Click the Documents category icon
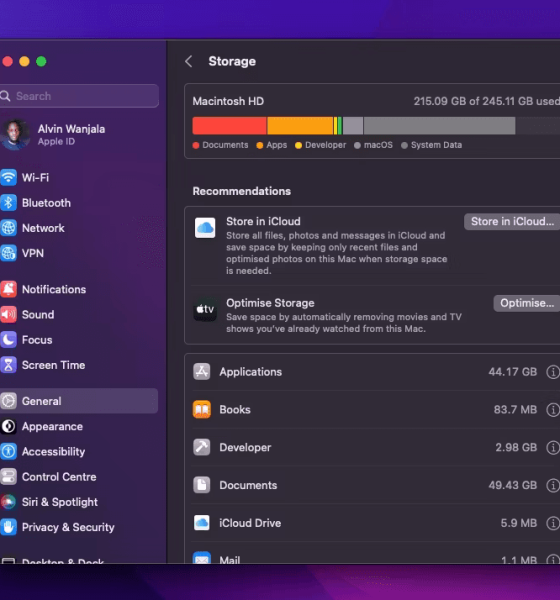The image size is (560, 600). 202,485
